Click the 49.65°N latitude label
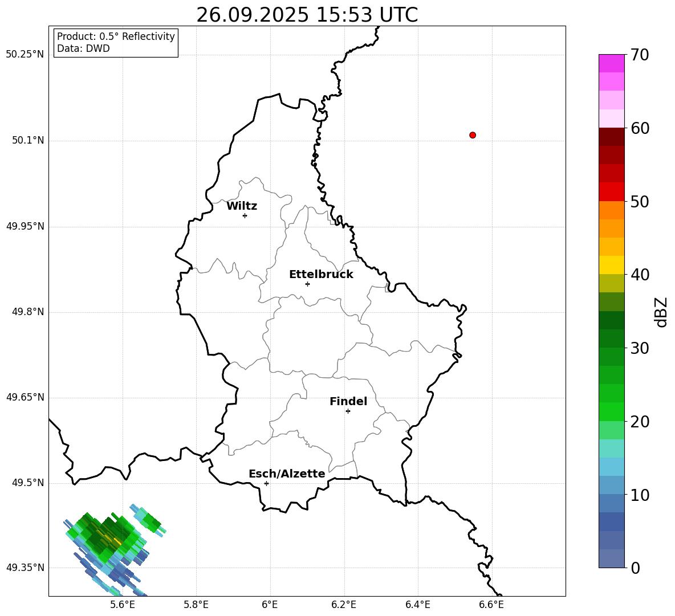 [25, 397]
